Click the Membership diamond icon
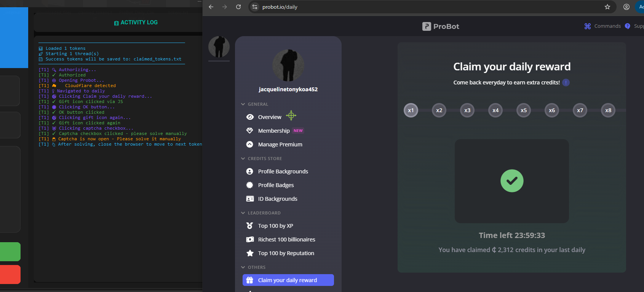 [250, 131]
